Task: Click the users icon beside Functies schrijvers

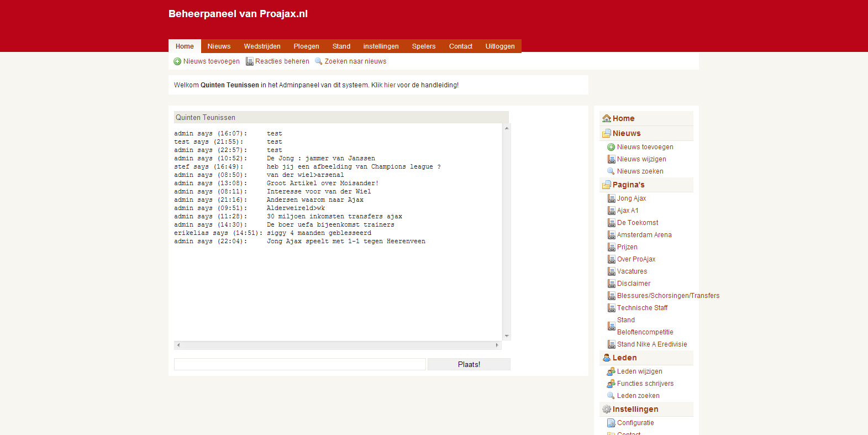Action: click(611, 384)
